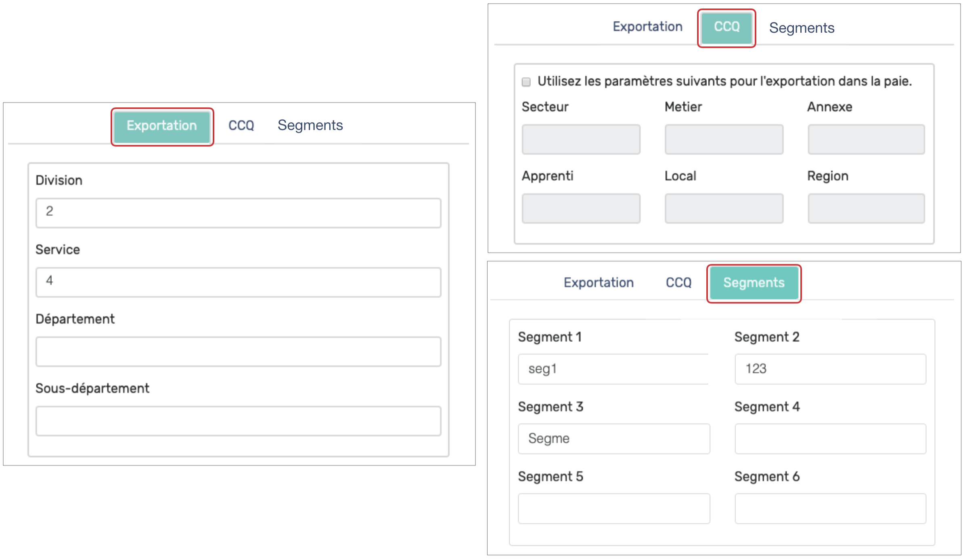
Task: Select the Annexe input field
Action: (x=866, y=139)
